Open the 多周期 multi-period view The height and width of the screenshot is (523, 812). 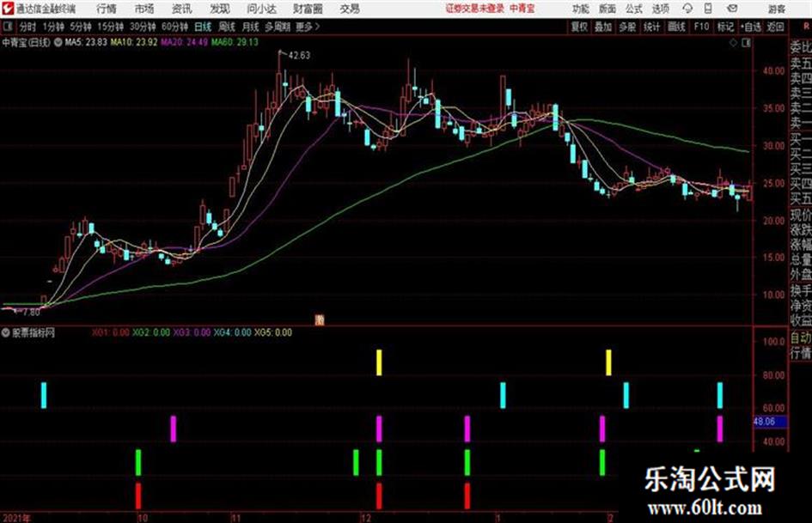278,27
